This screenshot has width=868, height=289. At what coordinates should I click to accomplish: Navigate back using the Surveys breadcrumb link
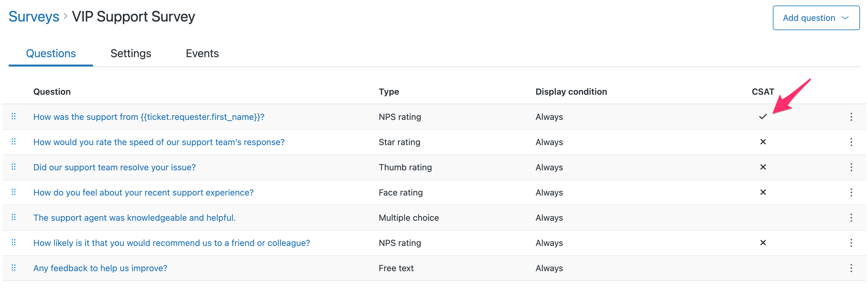click(x=34, y=16)
